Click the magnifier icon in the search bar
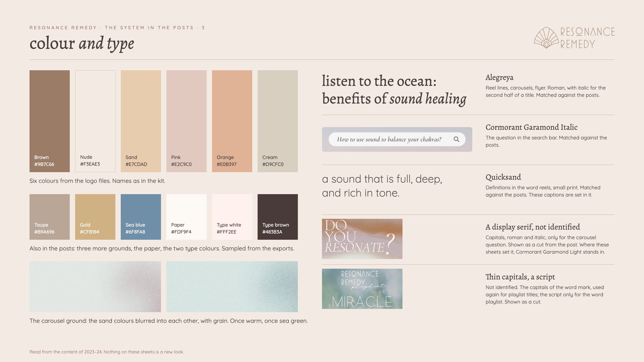Screen dimensions: 644x362 tap(456, 139)
